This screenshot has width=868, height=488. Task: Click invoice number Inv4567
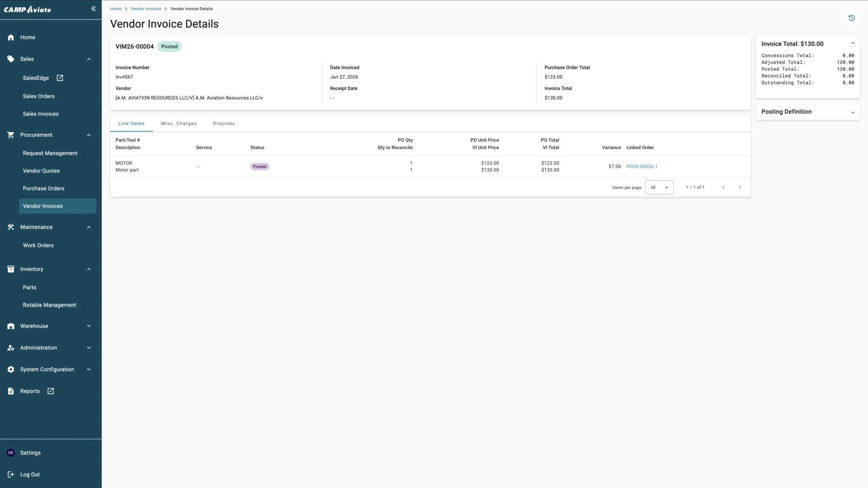(x=124, y=77)
